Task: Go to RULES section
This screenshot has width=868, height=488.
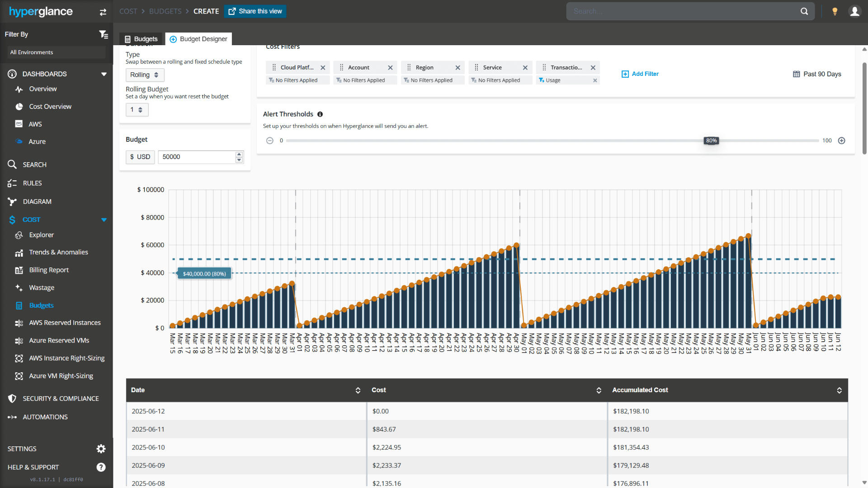Action: pos(32,183)
